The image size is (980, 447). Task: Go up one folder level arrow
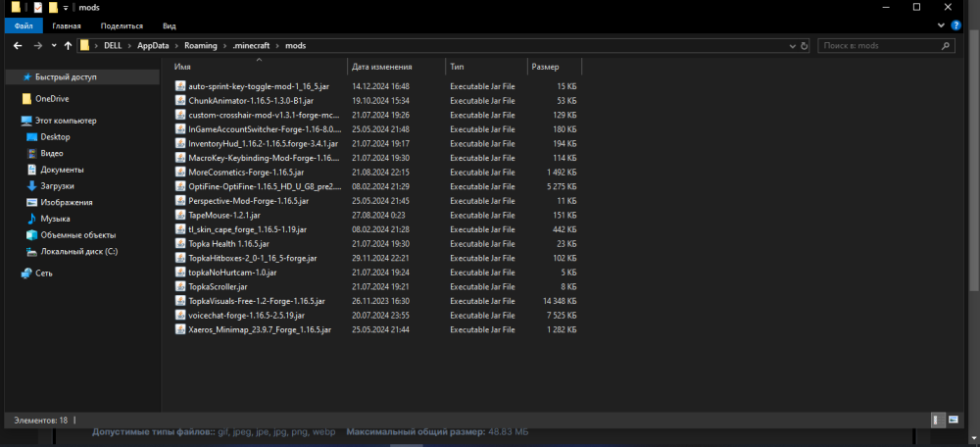click(69, 46)
